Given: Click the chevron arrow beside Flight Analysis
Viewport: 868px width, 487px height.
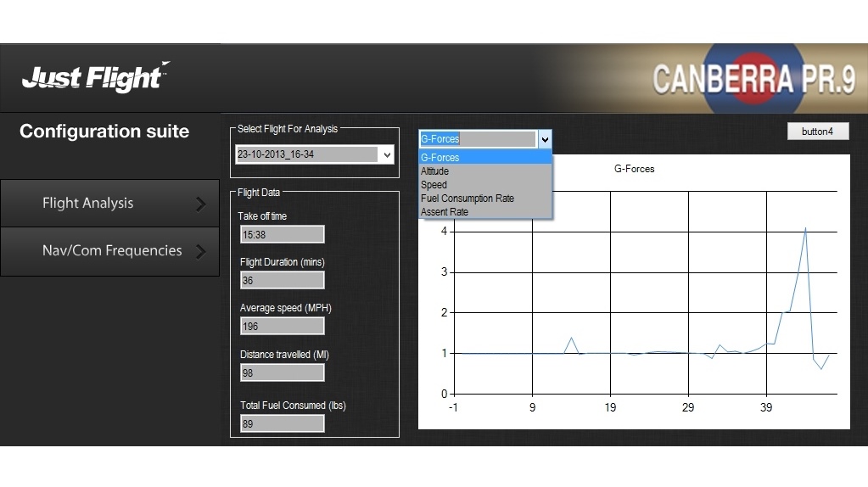Looking at the screenshot, I should [201, 204].
